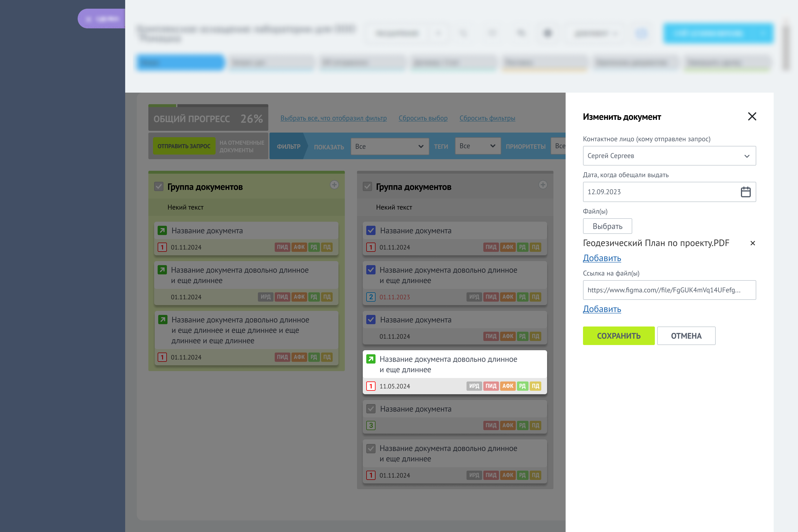The image size is (798, 532).
Task: Close the Изменить документ panel
Action: click(x=752, y=116)
